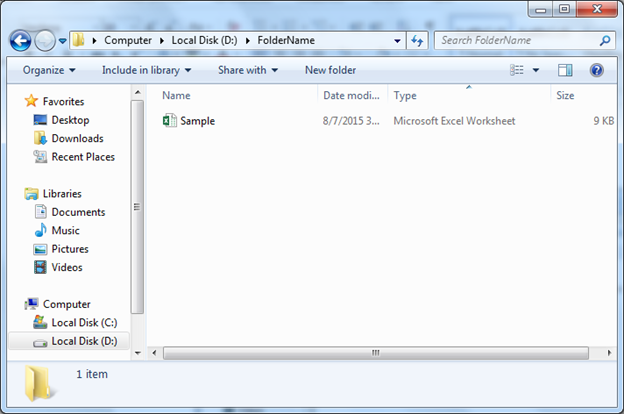
Task: Select Favorites in navigation pane
Action: (64, 102)
